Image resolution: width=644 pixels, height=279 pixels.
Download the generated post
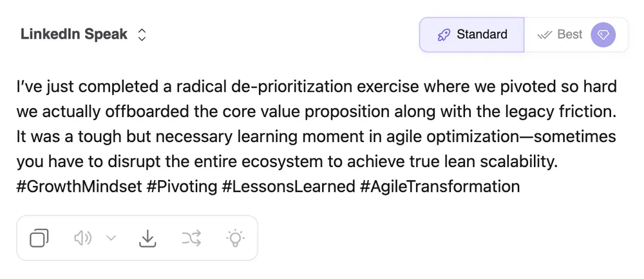tap(148, 239)
